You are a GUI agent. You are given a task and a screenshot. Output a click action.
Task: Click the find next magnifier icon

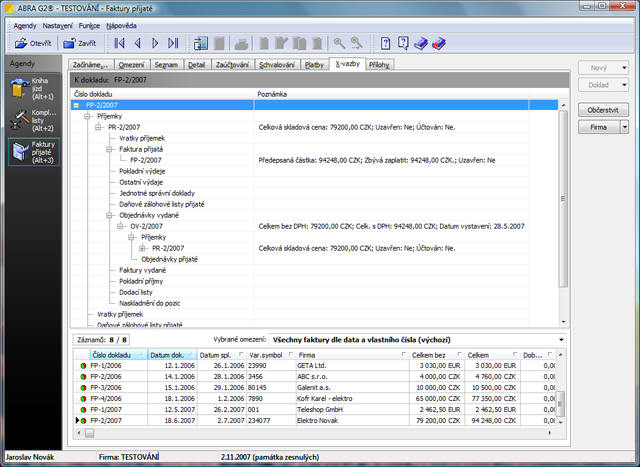[357, 43]
